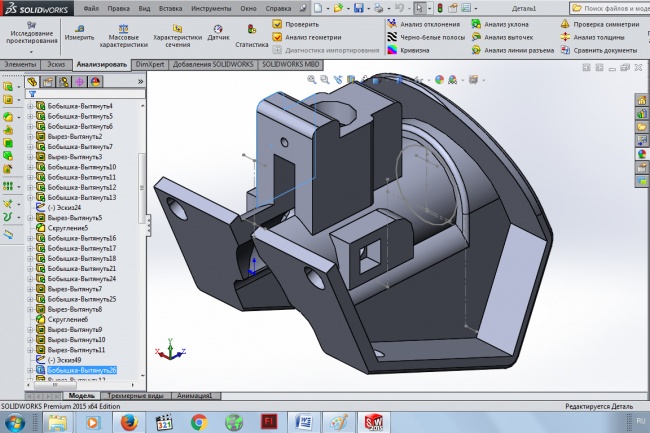Select Скругление5 in feature tree

coord(68,228)
